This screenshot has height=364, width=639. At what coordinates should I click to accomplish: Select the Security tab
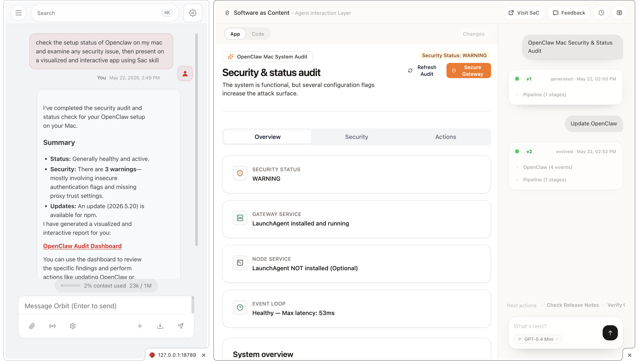(356, 137)
